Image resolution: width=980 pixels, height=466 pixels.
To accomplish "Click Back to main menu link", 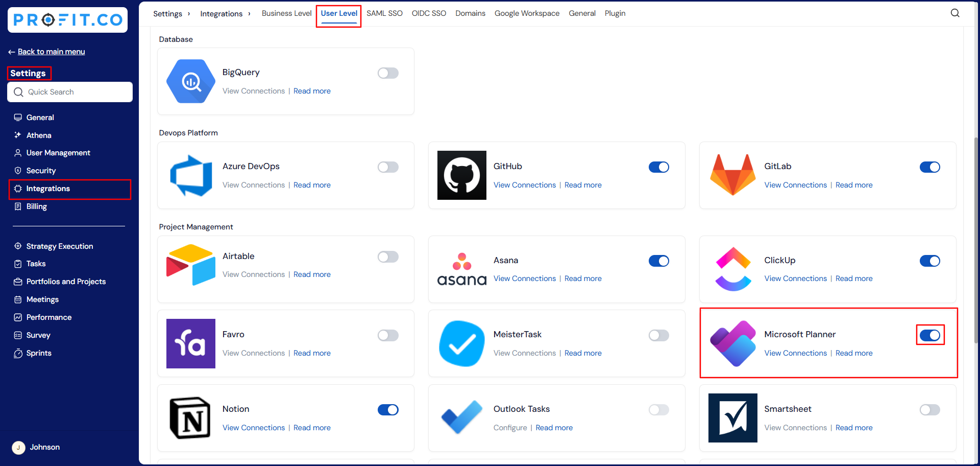I will 51,52.
